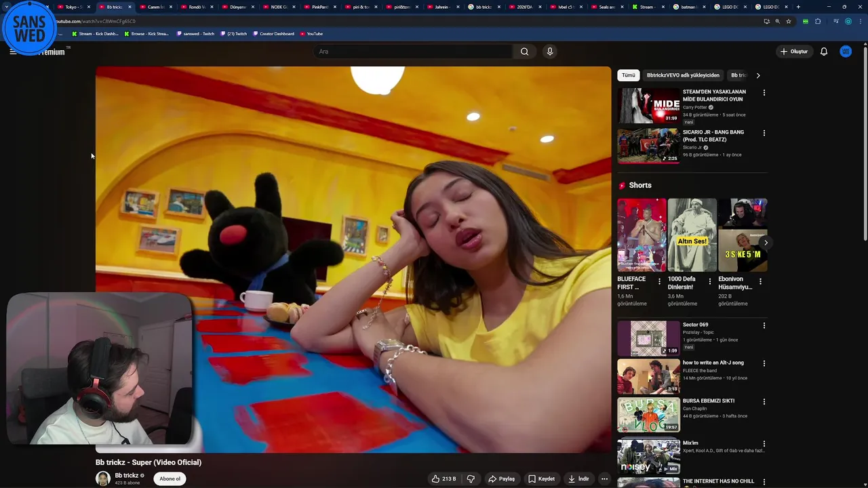The image size is (868, 488).
Task: Select the BbtrickzVEVO adlı yükleyiciden chip
Action: pos(683,75)
